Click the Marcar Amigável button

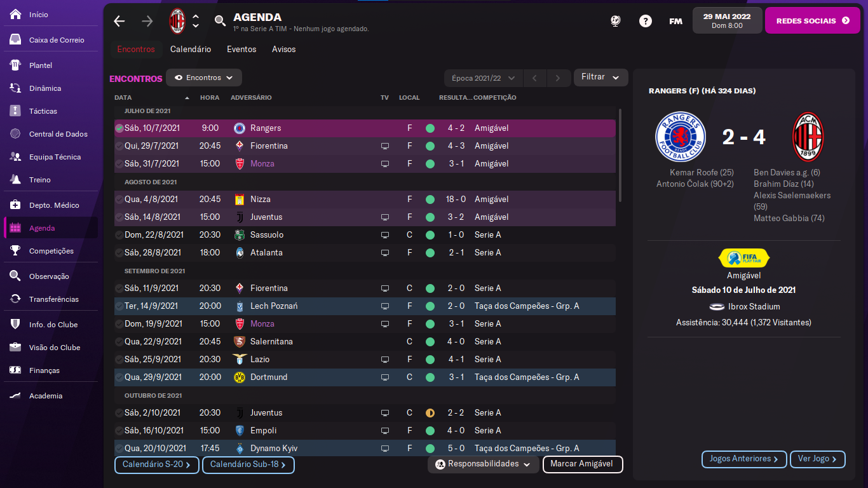click(x=582, y=464)
